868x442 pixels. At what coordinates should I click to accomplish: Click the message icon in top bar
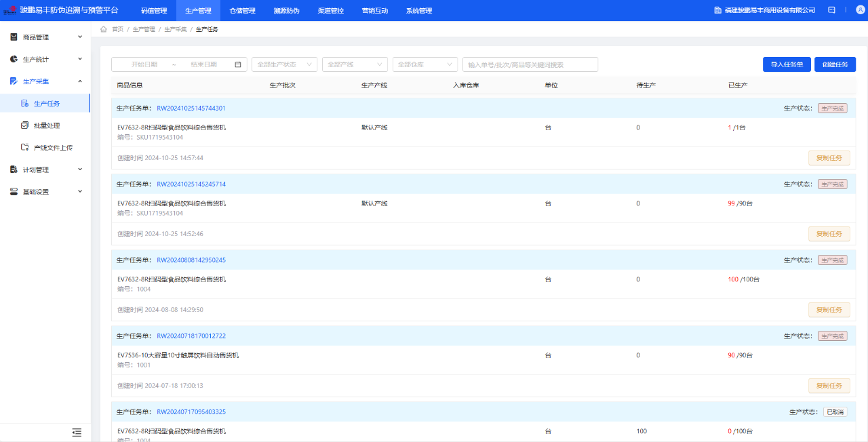(x=831, y=10)
